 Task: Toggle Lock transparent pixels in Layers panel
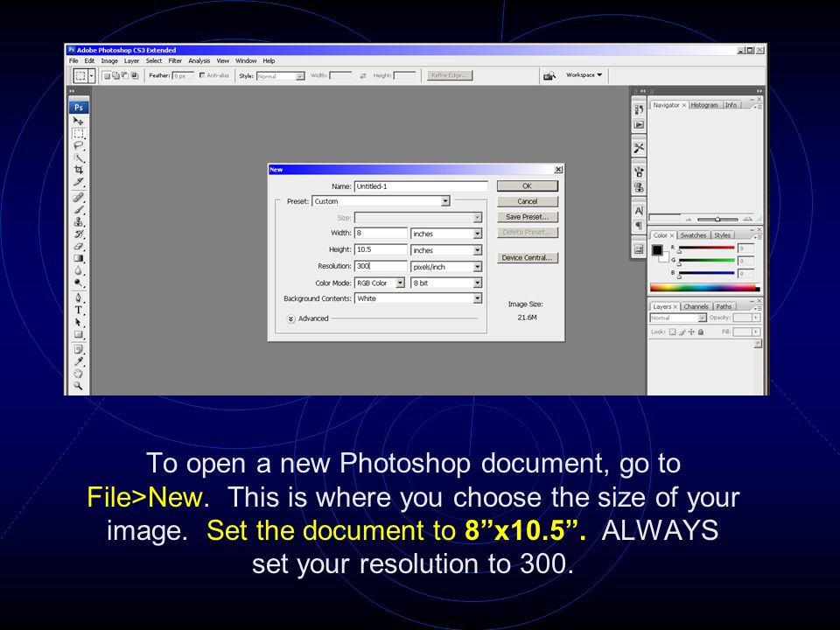[x=673, y=332]
